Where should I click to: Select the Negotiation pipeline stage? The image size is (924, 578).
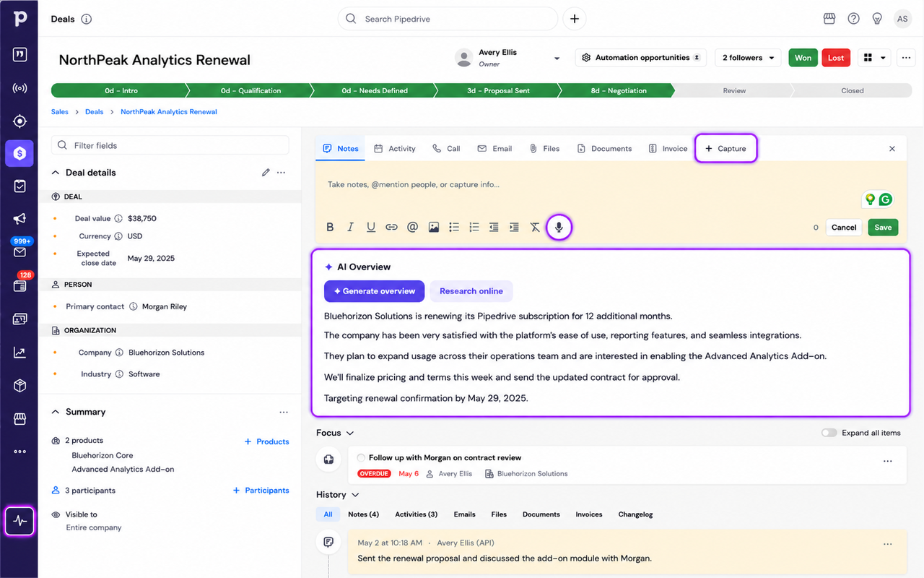(618, 91)
